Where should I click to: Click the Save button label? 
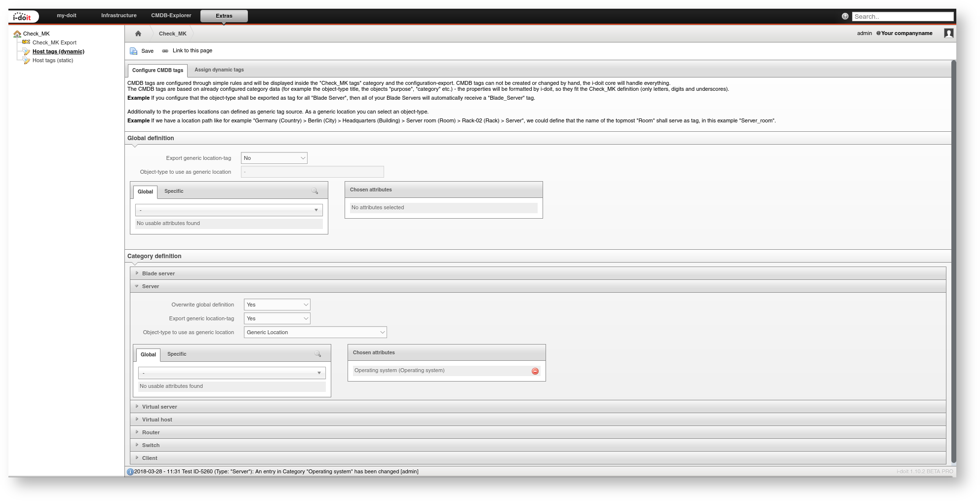147,51
